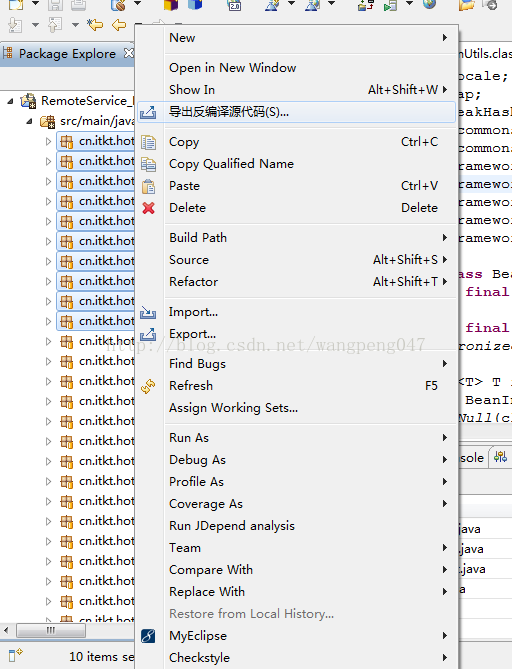This screenshot has height=669, width=512.
Task: Click the '10 items se' status text
Action: tap(102, 657)
